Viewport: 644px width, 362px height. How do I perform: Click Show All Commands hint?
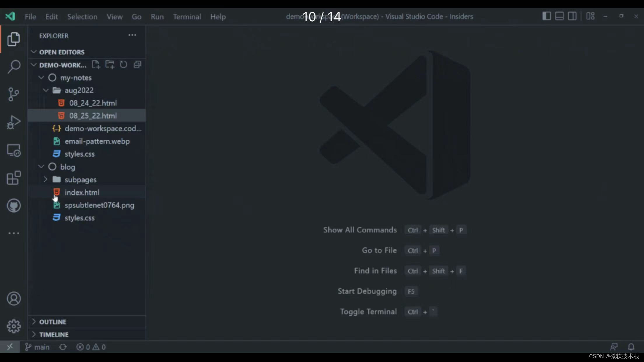(x=360, y=230)
